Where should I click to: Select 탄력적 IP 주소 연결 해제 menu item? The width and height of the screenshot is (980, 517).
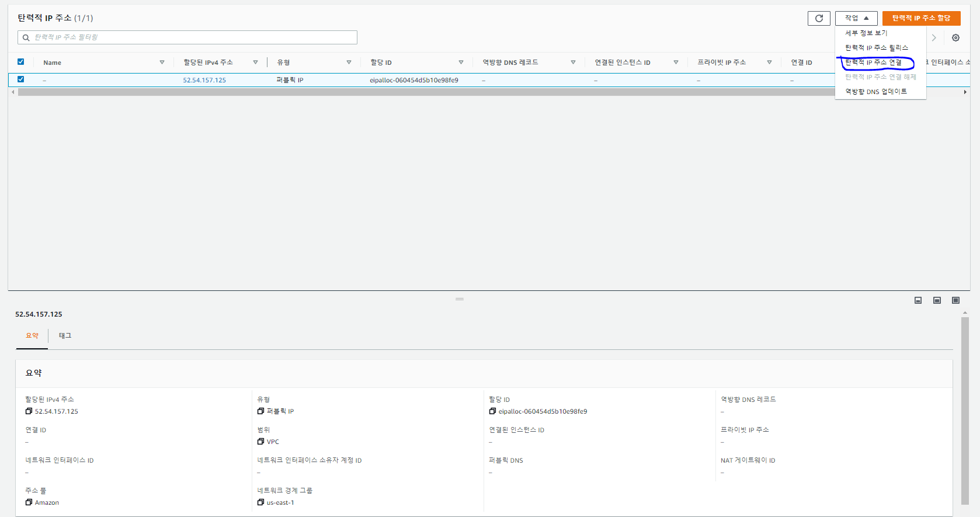(880, 77)
